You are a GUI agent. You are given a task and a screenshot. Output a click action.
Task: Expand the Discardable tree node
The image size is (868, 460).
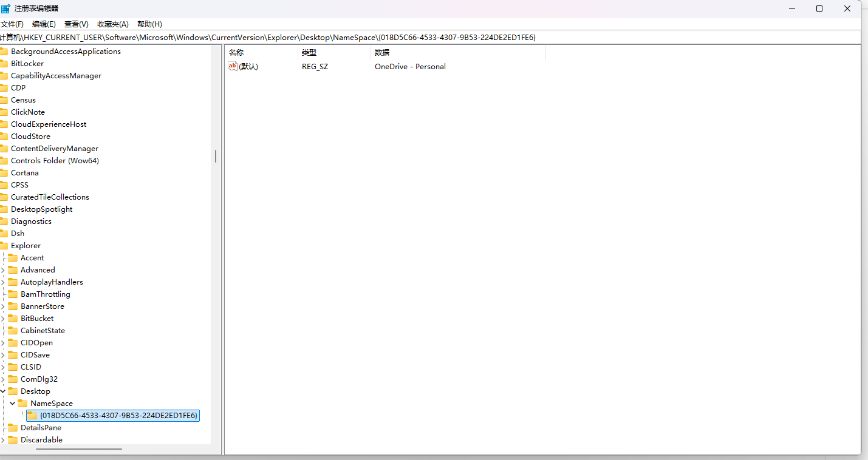coord(3,440)
